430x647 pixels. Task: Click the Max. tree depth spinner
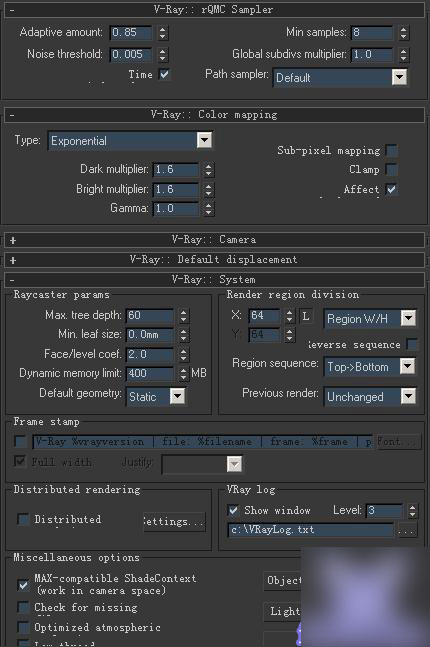click(184, 316)
